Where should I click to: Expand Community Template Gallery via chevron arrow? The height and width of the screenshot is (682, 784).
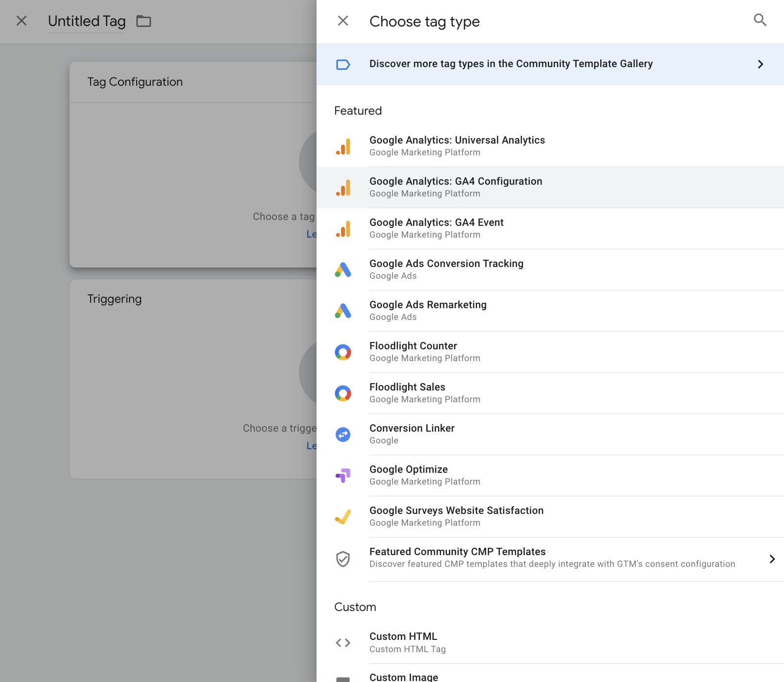point(760,64)
